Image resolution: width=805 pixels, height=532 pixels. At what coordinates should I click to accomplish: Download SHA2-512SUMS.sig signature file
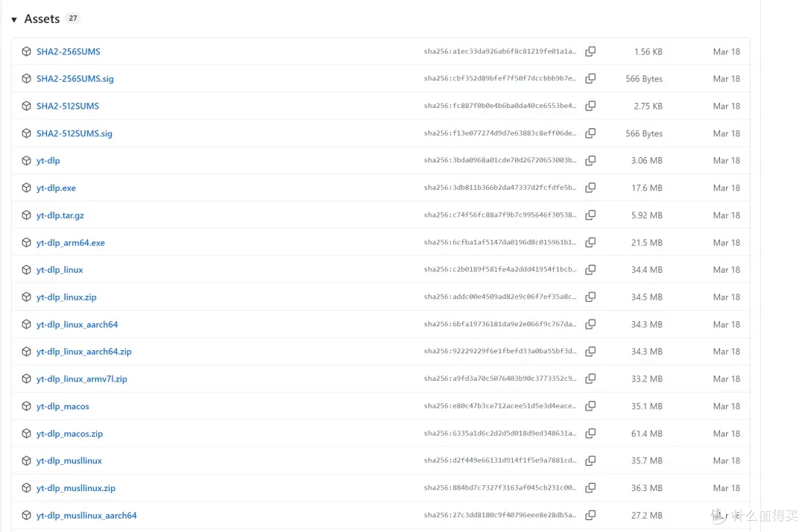(x=75, y=133)
